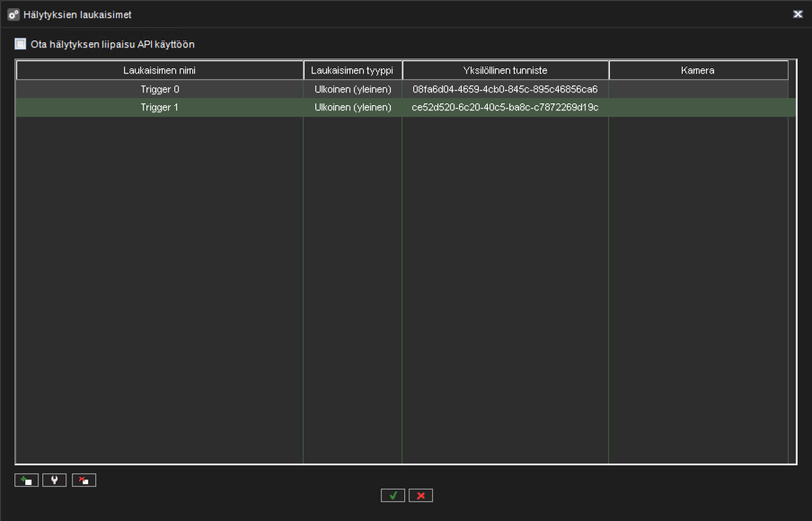The image size is (812, 521).
Task: Delete the selected trigger with the red-x icon
Action: tap(83, 480)
